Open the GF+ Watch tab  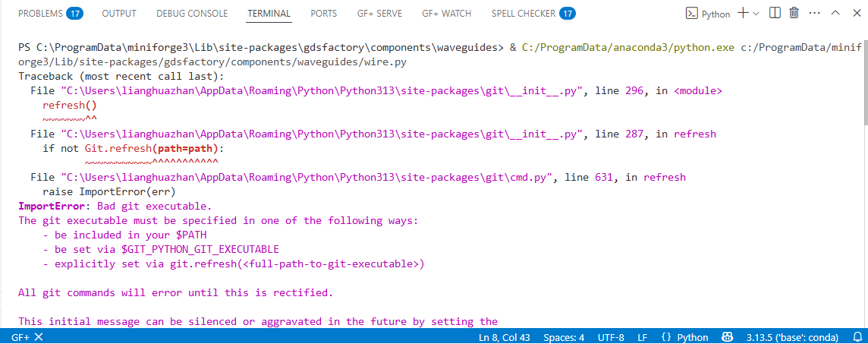[447, 14]
